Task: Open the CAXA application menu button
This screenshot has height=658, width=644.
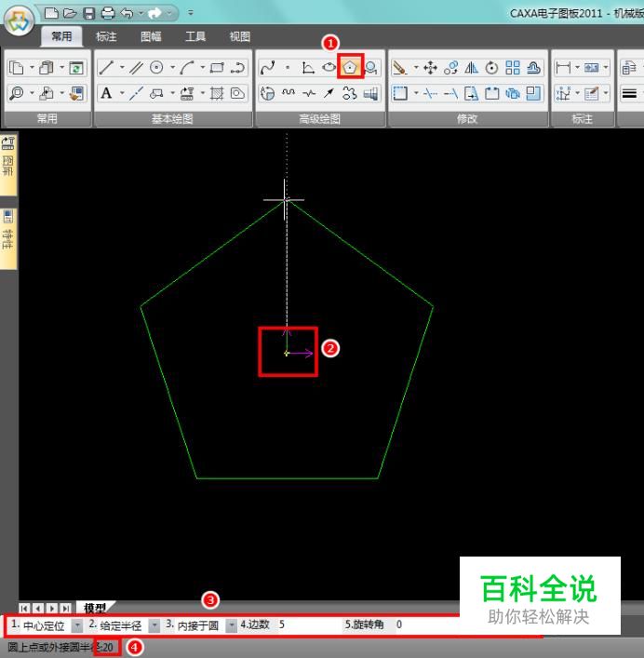Action: tap(19, 20)
